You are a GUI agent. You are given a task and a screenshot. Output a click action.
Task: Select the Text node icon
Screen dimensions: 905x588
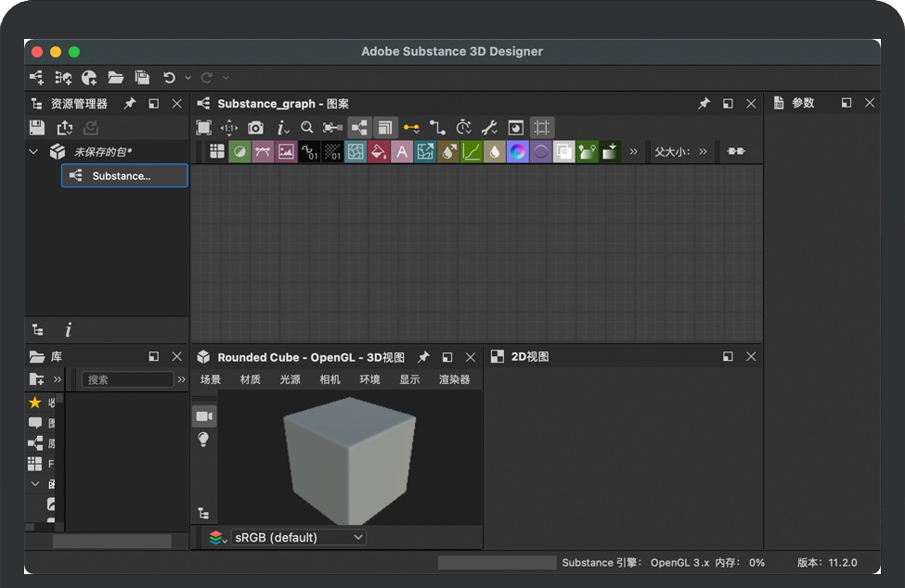click(x=402, y=151)
